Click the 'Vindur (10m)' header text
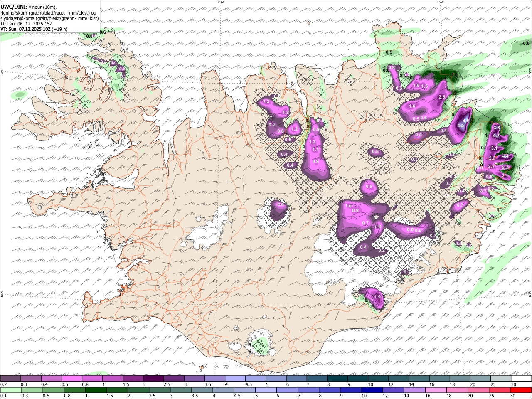 42,7
